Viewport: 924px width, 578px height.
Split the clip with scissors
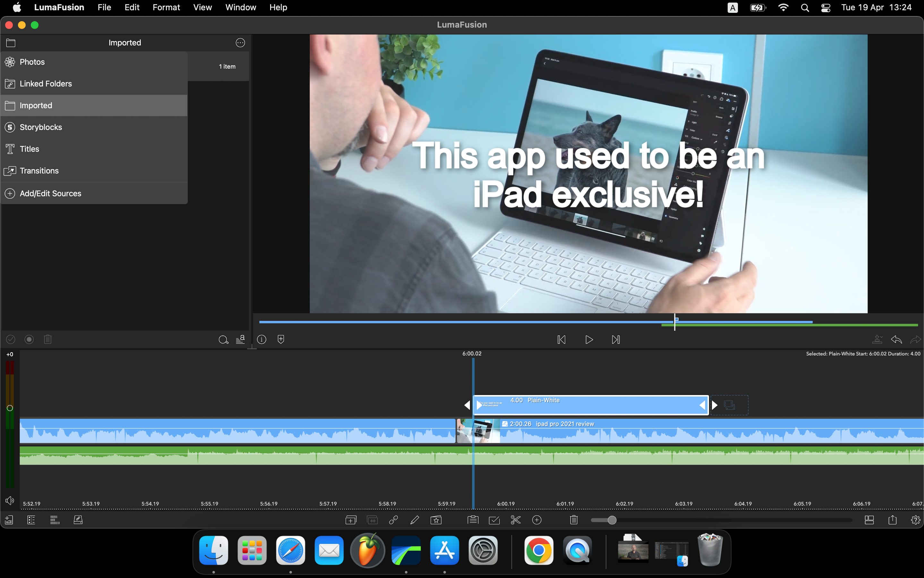coord(516,520)
